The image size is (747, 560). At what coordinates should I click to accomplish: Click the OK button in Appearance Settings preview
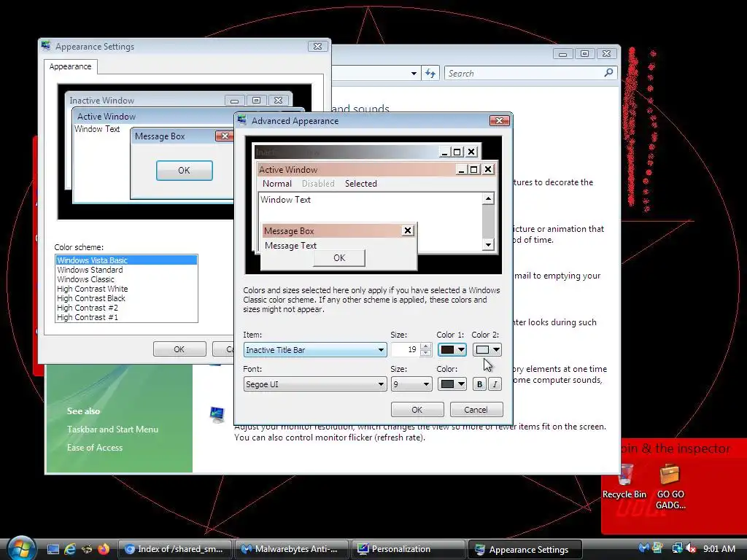(184, 171)
